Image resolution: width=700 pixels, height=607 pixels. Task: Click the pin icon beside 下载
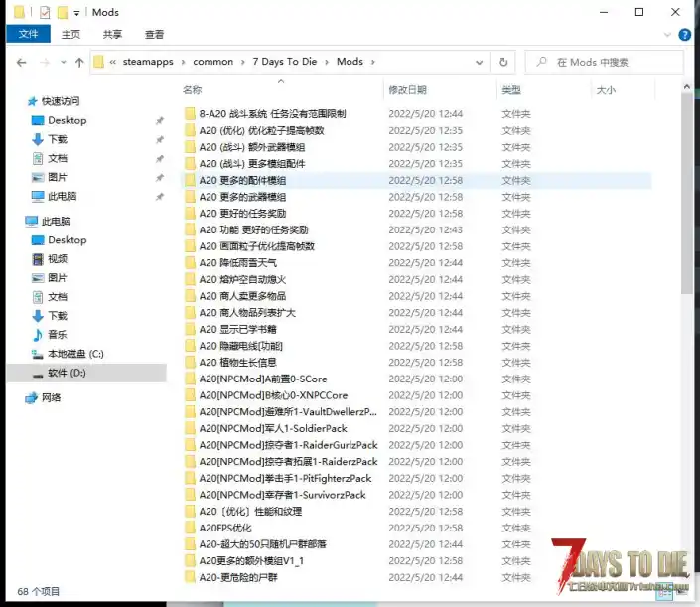click(160, 140)
